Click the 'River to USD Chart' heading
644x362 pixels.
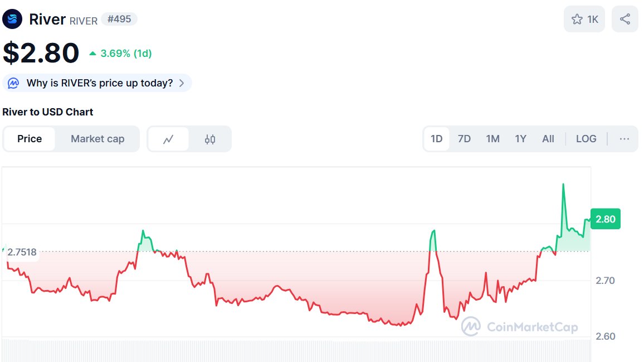click(x=48, y=112)
